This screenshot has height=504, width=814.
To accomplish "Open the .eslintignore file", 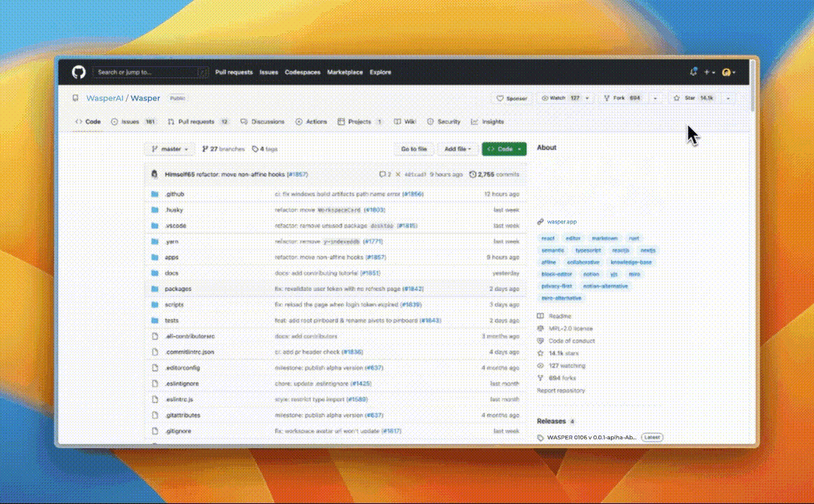I will pos(182,383).
